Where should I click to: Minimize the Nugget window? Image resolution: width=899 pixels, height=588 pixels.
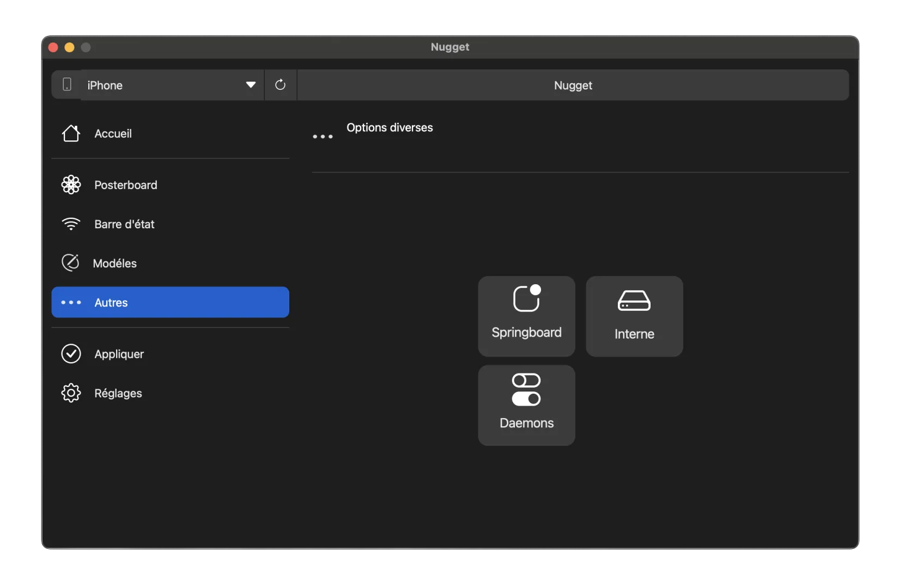(70, 47)
